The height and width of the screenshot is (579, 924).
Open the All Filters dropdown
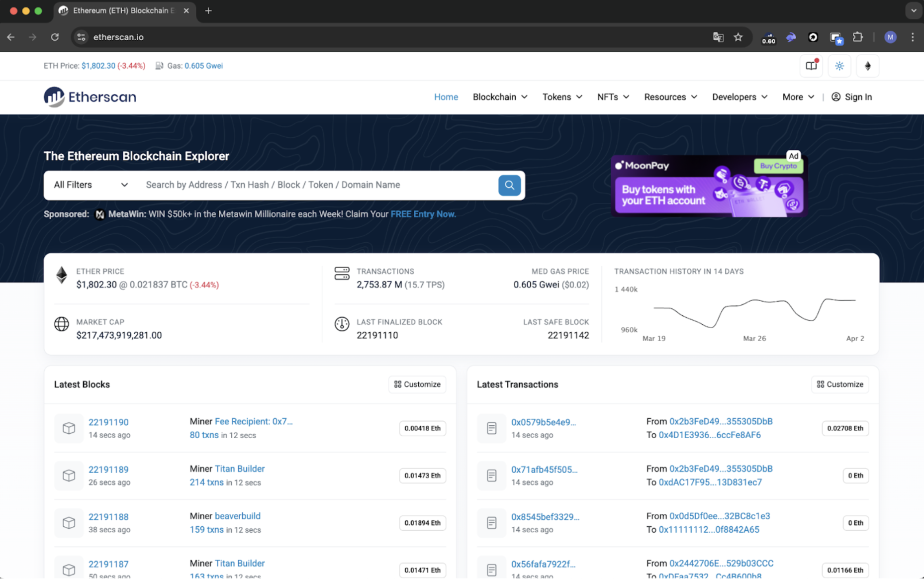(91, 185)
